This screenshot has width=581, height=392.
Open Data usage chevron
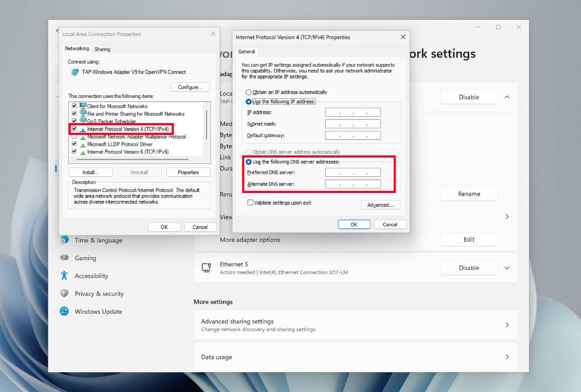click(507, 357)
